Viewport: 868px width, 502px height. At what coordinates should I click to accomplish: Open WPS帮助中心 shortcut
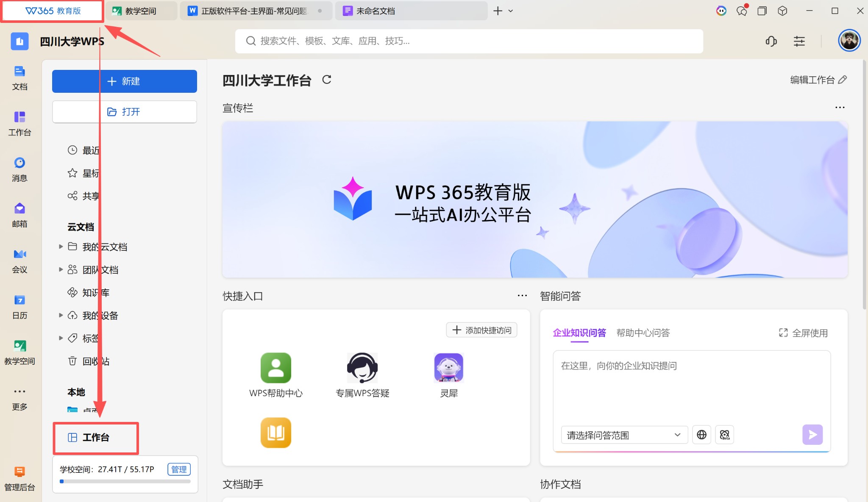coord(276,375)
